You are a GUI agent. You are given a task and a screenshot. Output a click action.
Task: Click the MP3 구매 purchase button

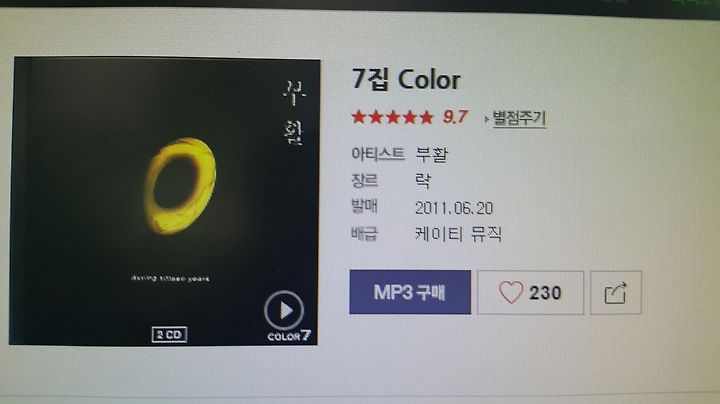pos(410,292)
